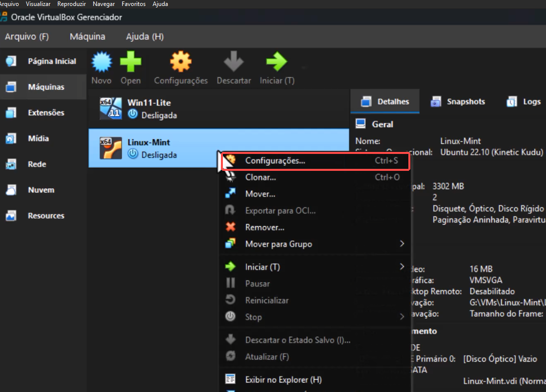Viewport: 546px width, 392px height.
Task: Open the Visualizar menu in top bar
Action: (x=38, y=4)
